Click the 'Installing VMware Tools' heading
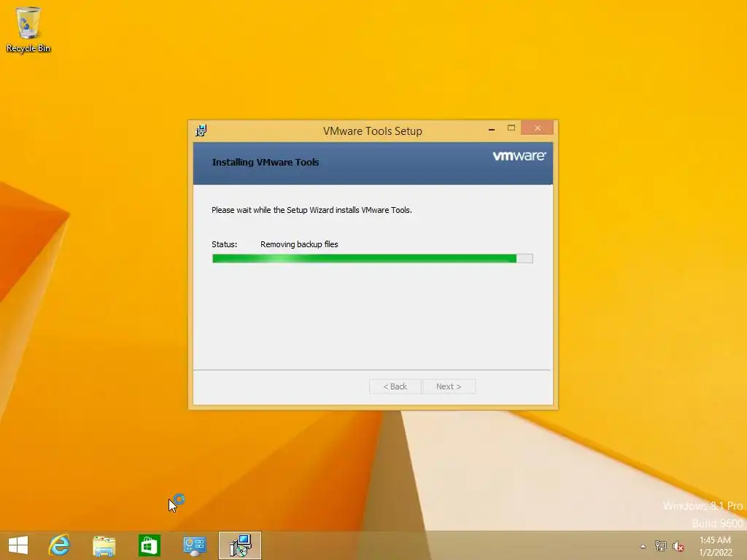Image resolution: width=747 pixels, height=560 pixels. [x=266, y=163]
